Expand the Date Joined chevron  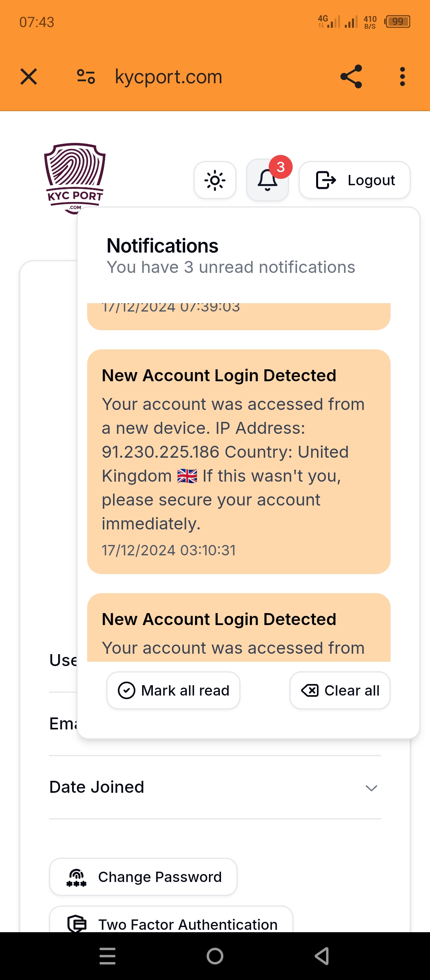[371, 788]
